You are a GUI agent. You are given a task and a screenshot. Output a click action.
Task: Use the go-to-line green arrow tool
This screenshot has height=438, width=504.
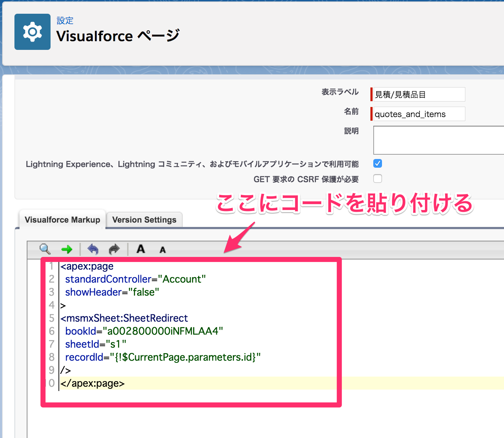[x=67, y=249]
